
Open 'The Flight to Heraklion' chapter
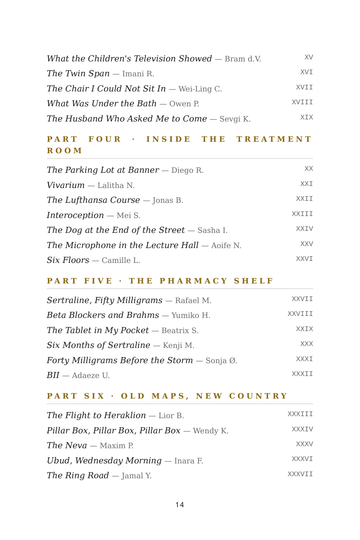point(180,415)
